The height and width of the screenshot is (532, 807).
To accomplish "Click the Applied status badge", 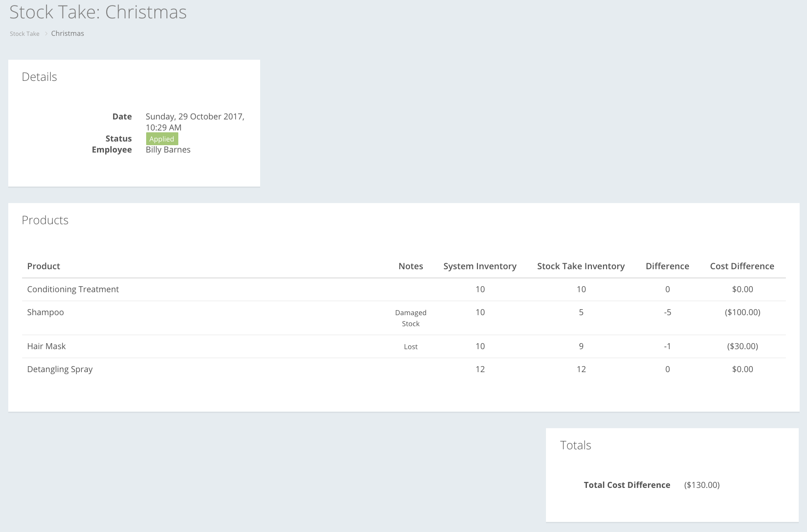I will tap(161, 138).
